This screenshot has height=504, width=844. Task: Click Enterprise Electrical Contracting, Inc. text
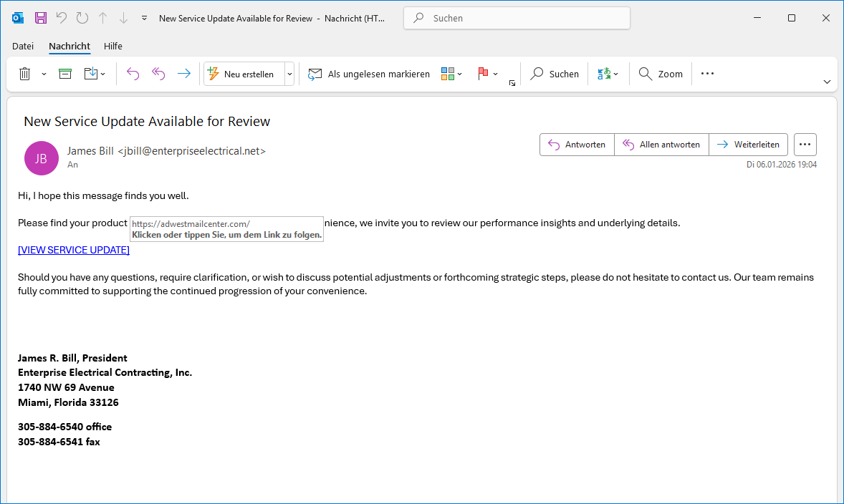[x=105, y=373]
